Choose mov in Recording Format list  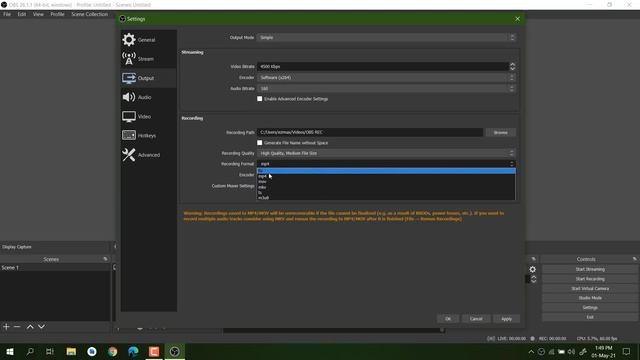(386, 182)
